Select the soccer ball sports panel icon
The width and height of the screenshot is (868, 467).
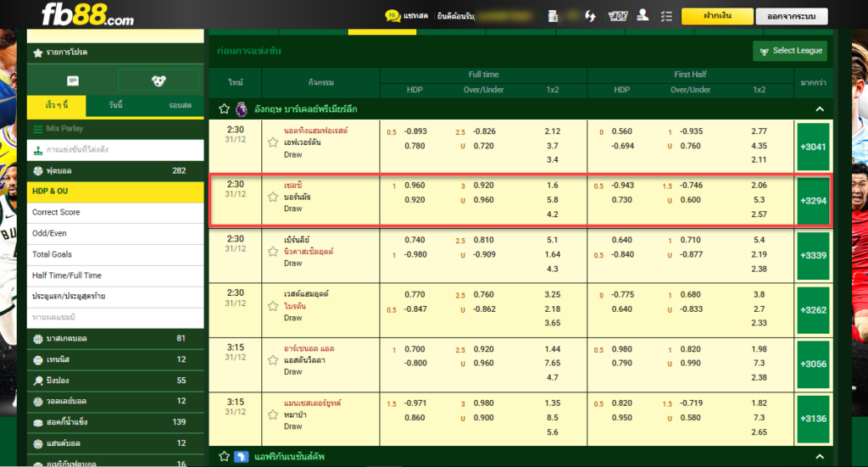159,81
